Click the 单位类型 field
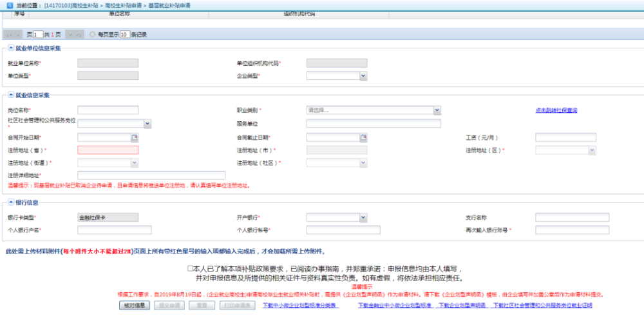This screenshot has width=644, height=316. coord(108,75)
